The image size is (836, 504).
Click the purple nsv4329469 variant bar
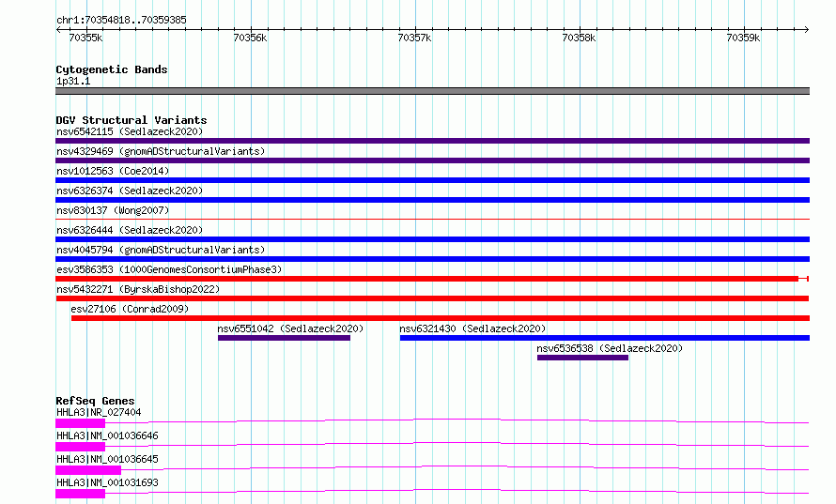(x=432, y=160)
